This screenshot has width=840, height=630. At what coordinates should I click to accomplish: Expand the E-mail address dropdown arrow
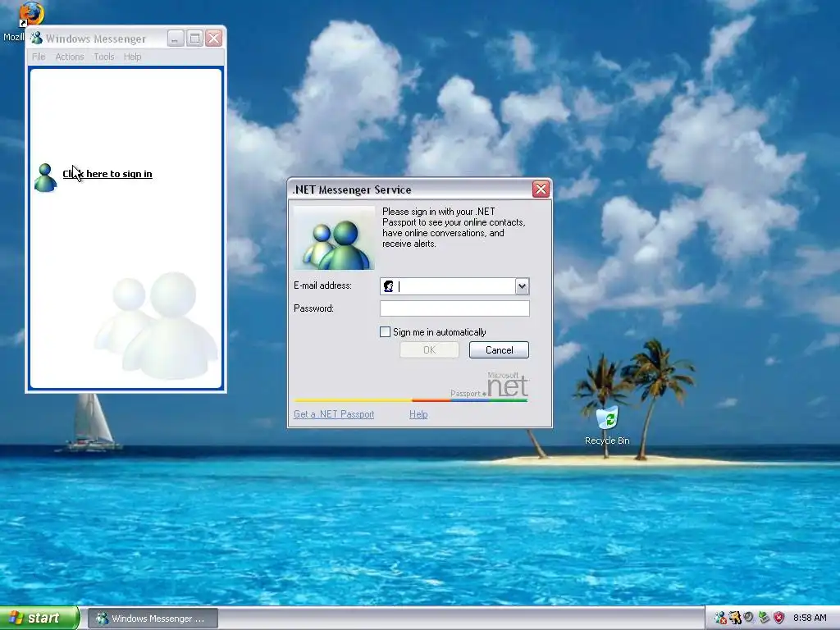pyautogui.click(x=522, y=286)
